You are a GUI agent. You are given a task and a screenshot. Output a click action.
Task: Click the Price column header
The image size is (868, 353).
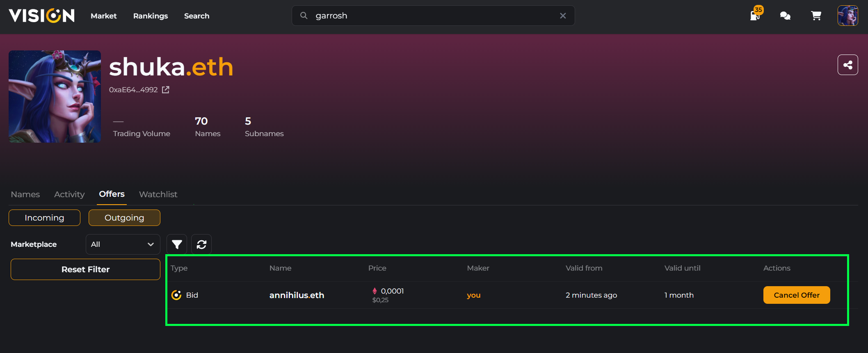(377, 268)
